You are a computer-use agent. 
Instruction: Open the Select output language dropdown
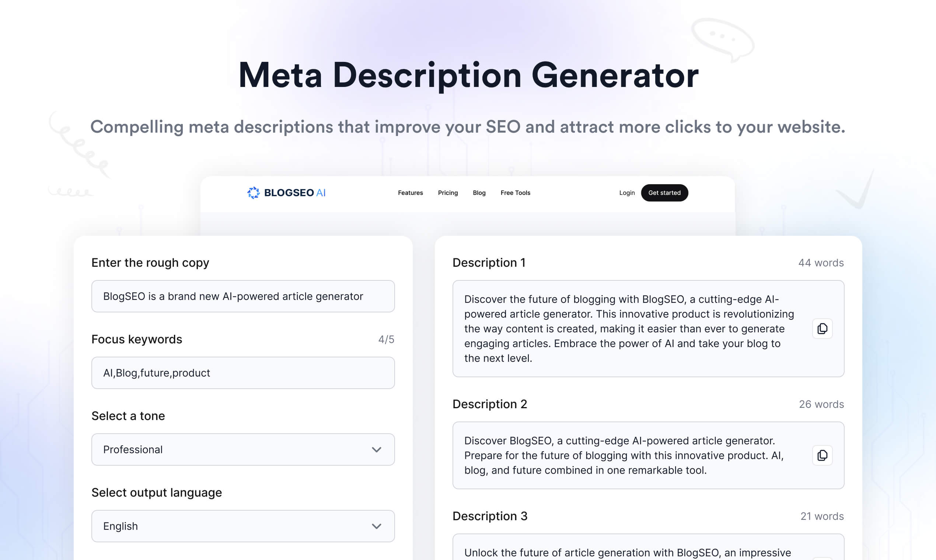tap(243, 526)
